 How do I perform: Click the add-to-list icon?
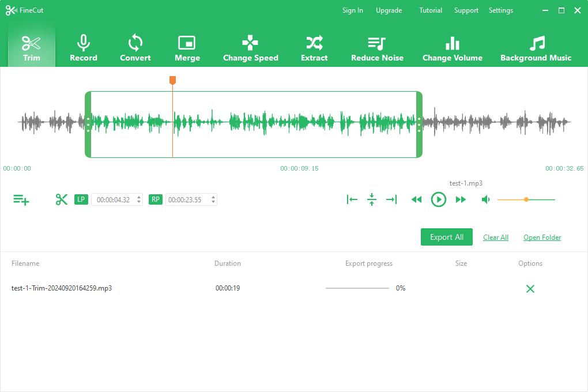(x=21, y=199)
